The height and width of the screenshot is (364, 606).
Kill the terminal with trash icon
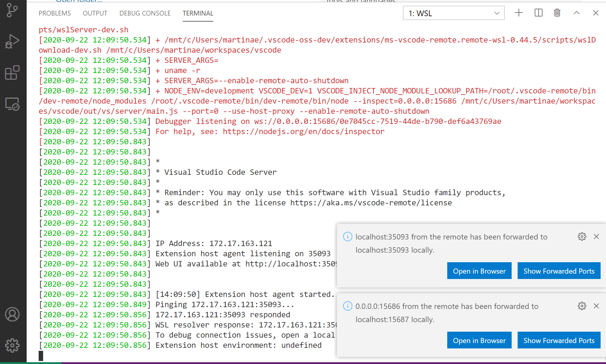[557, 13]
